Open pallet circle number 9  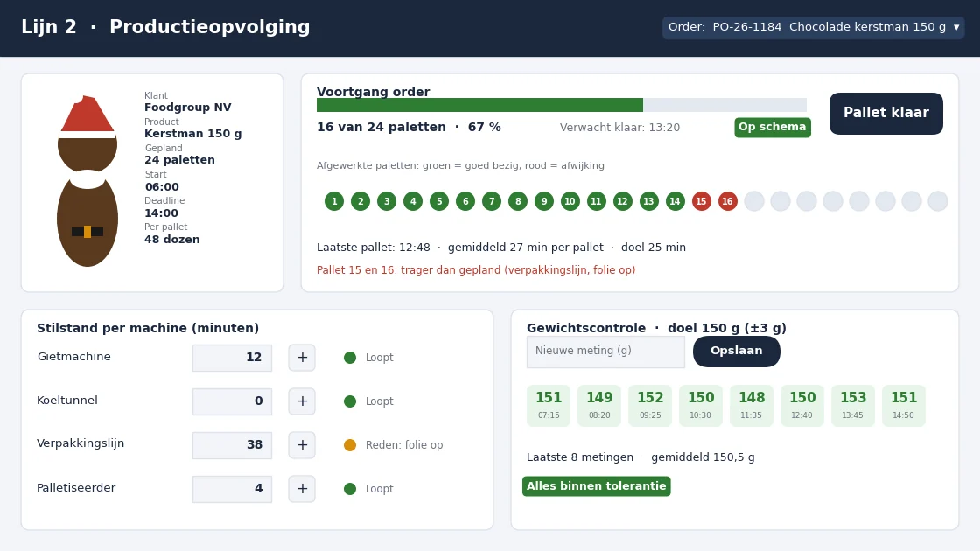[544, 201]
